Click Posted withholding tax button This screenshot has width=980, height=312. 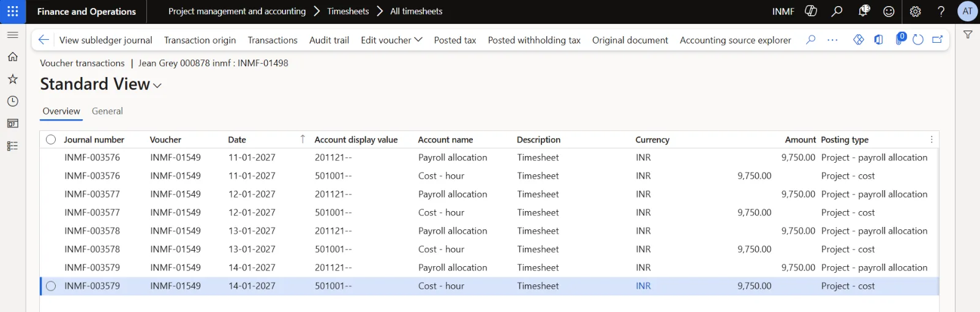point(534,40)
